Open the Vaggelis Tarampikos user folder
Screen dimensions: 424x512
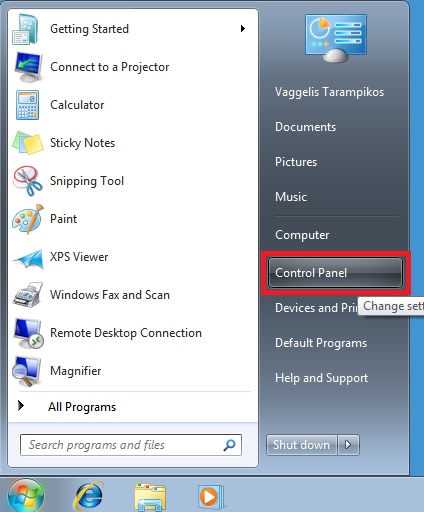(329, 92)
